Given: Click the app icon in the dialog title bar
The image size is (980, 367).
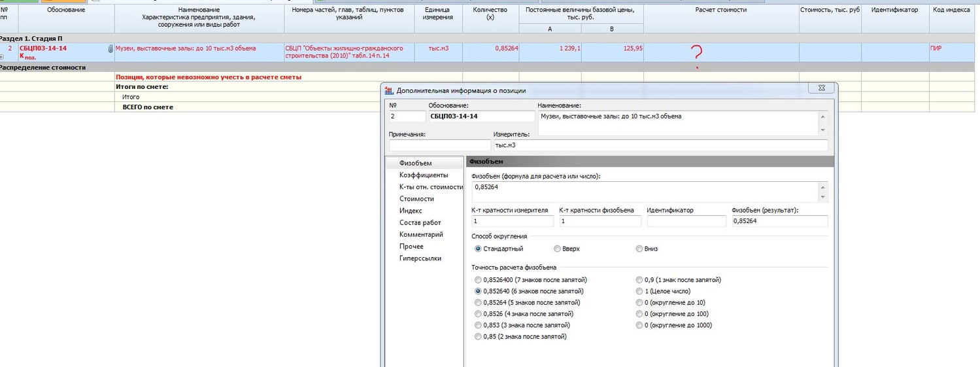Looking at the screenshot, I should (390, 90).
